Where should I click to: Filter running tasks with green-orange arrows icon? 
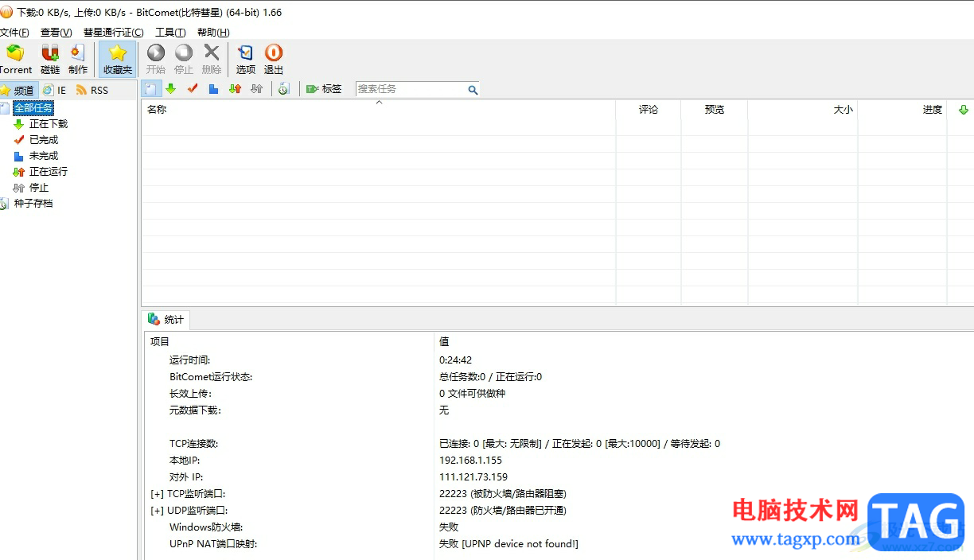[x=235, y=89]
